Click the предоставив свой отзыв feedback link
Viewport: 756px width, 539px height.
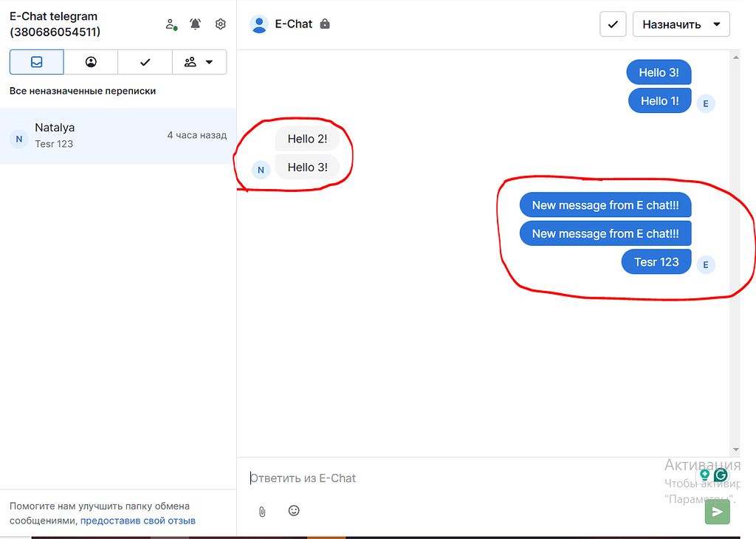tap(137, 520)
